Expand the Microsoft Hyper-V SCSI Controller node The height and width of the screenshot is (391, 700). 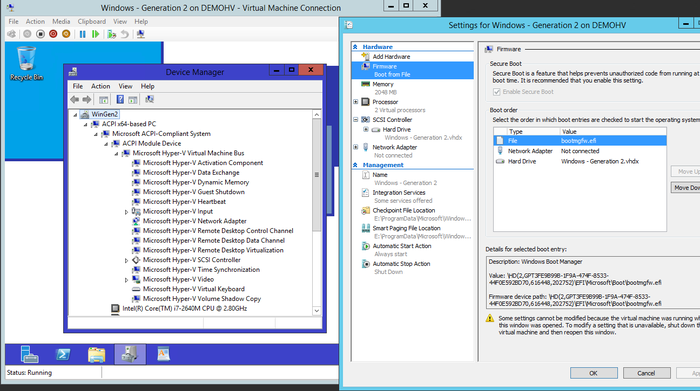pyautogui.click(x=126, y=260)
